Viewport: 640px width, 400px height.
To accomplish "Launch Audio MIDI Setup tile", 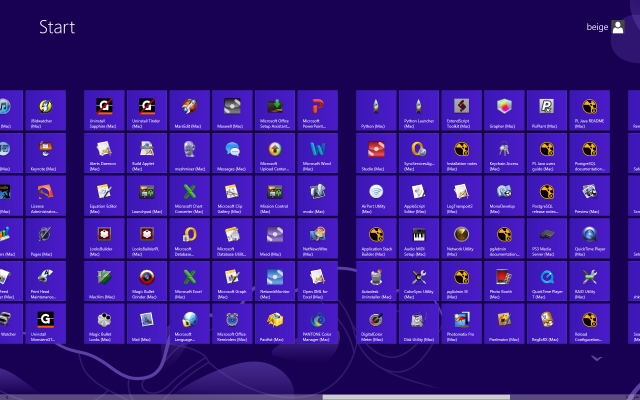I will [x=419, y=238].
